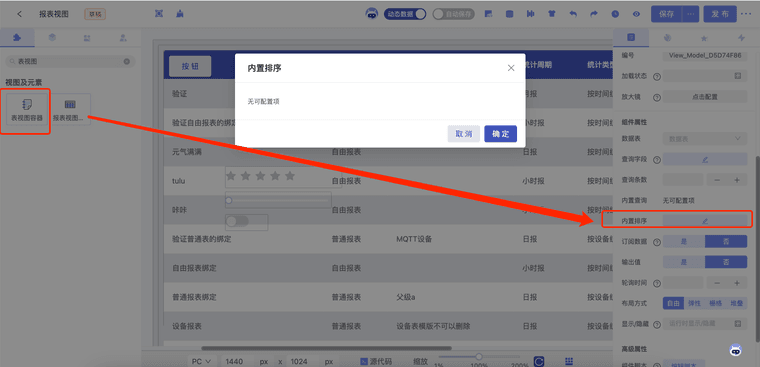Viewport: 760px width, 367px height.
Task: Select the 报表视图 component tile
Action: click(70, 110)
